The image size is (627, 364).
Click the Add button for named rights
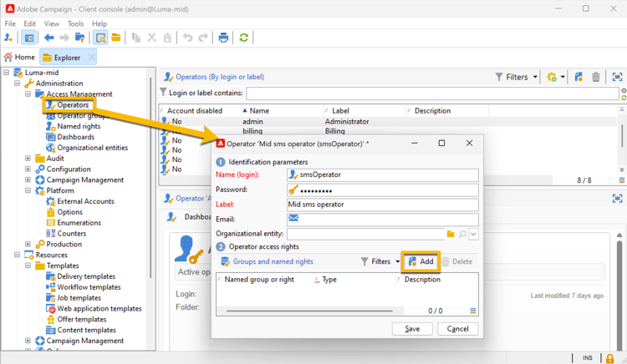tap(421, 261)
